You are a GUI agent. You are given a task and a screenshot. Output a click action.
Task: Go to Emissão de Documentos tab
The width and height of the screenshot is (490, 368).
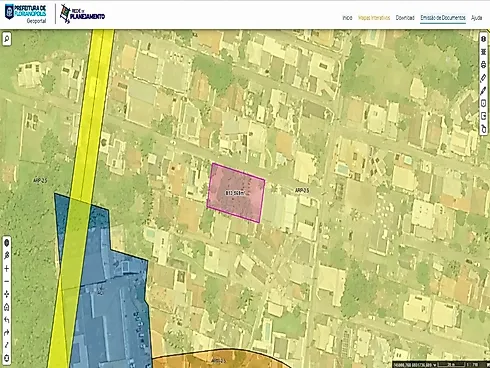click(443, 18)
